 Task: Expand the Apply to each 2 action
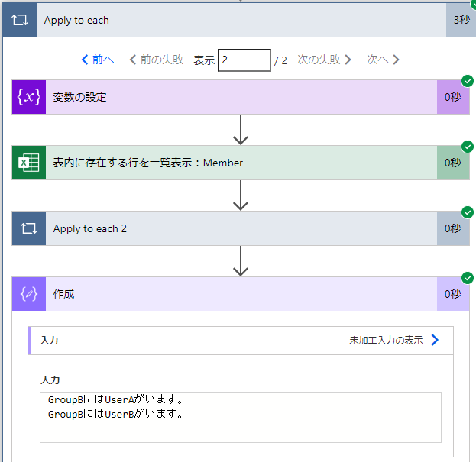pos(241,228)
